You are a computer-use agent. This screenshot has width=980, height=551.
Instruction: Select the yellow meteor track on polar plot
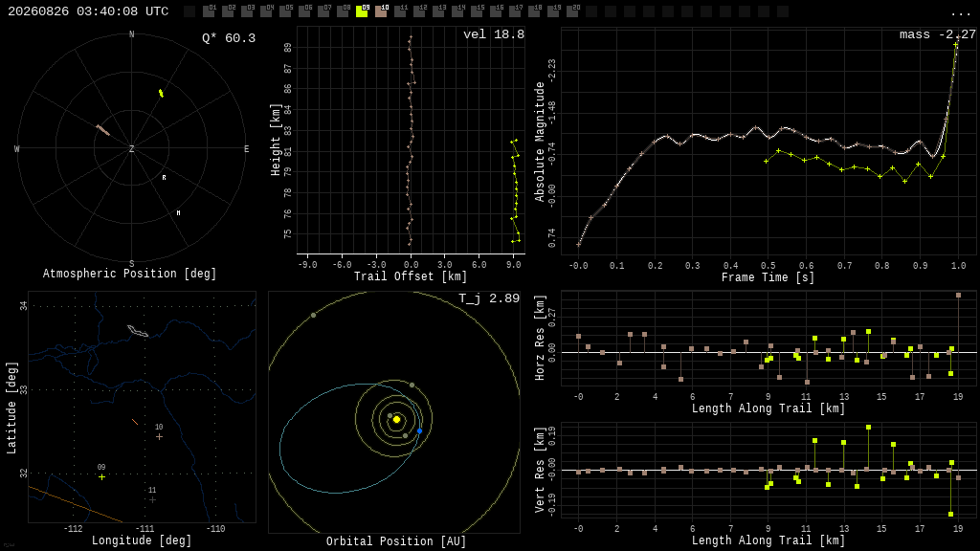pos(161,93)
